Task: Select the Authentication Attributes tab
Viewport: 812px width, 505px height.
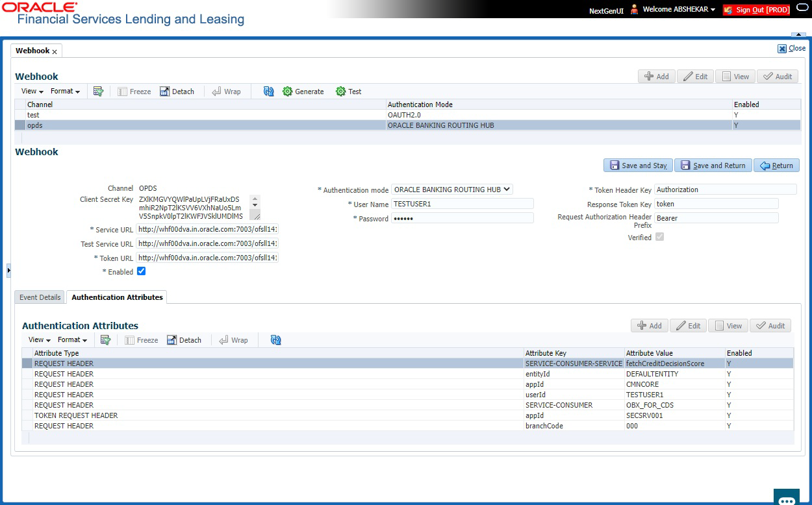Action: (117, 297)
